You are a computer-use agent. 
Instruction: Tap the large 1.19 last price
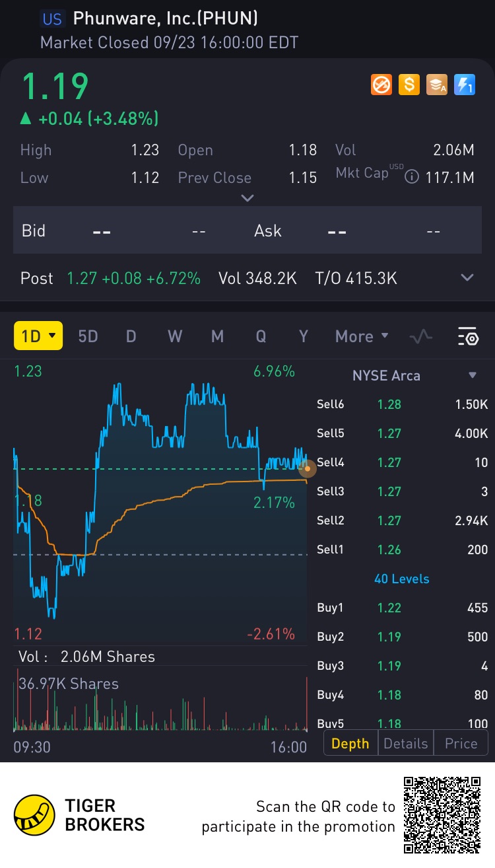tap(55, 86)
